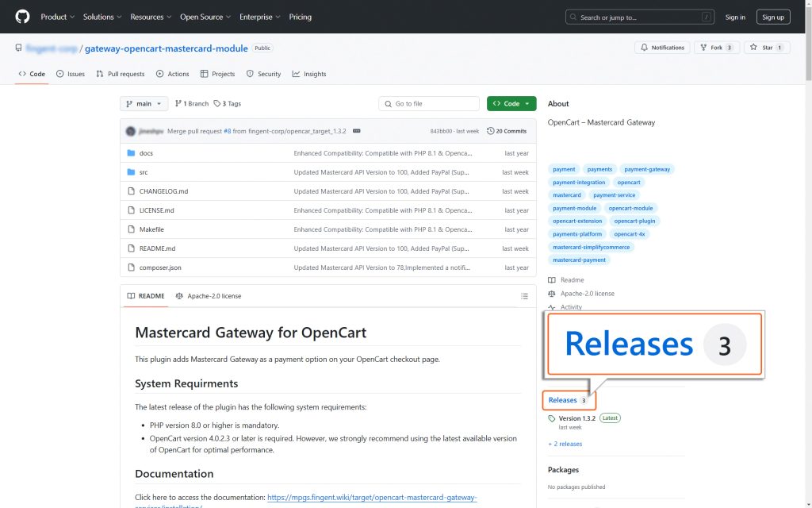The height and width of the screenshot is (508, 812).
Task: Click the README outline list icon
Action: point(524,296)
